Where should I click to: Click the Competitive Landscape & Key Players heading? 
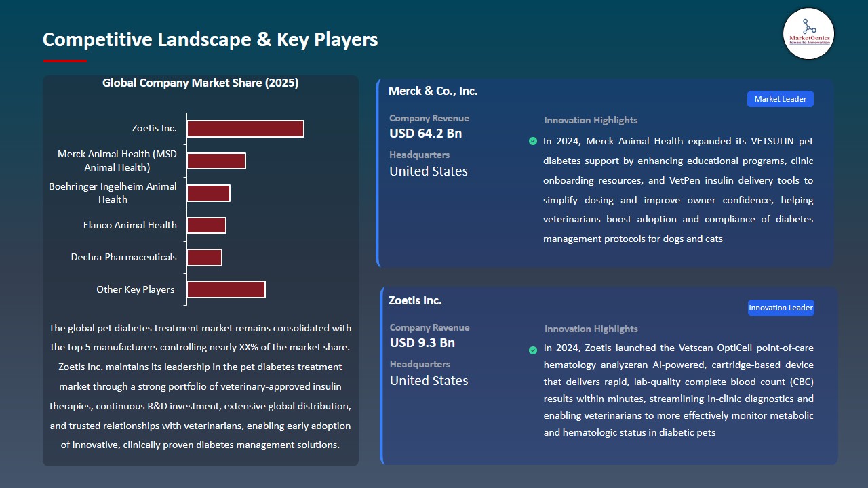tap(210, 40)
